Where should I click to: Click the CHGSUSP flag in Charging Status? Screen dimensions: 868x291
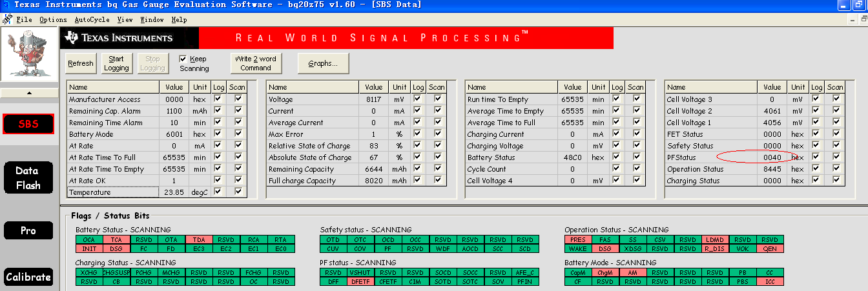click(x=116, y=272)
